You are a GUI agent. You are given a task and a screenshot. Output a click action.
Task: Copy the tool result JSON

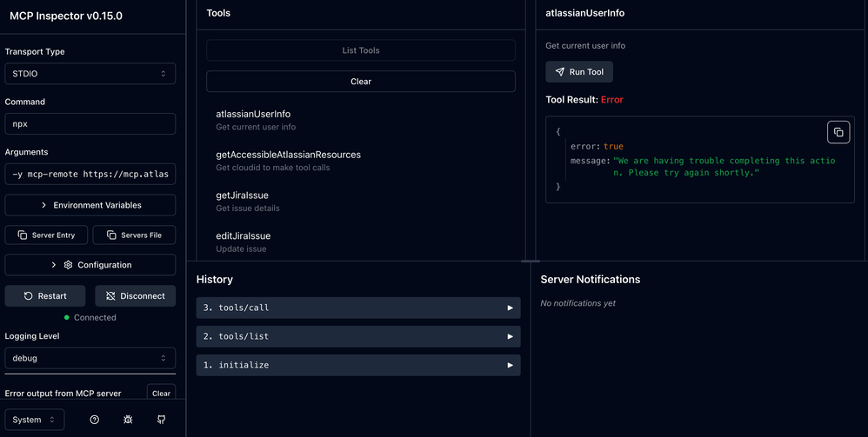click(x=838, y=132)
